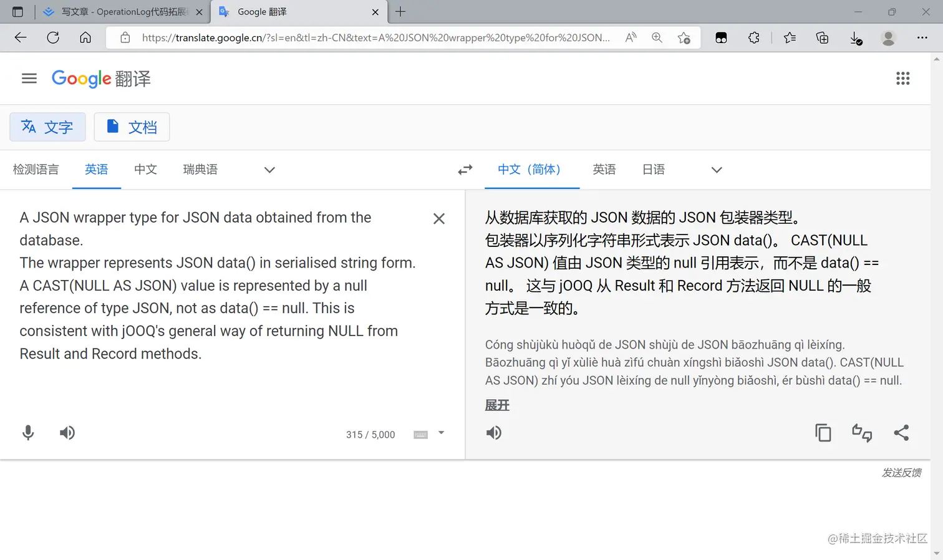The width and height of the screenshot is (943, 560).
Task: Rate this translation via feedback icon
Action: click(862, 433)
